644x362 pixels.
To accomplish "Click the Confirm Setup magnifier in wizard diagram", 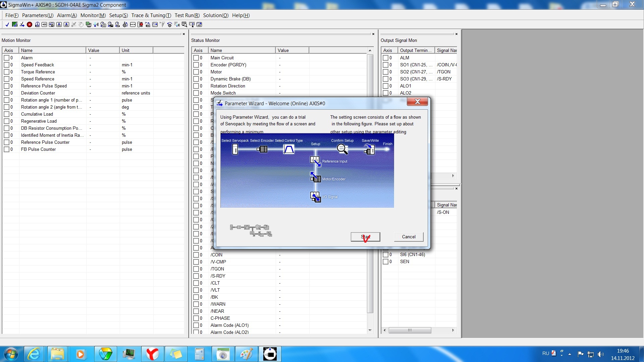I will 342,149.
